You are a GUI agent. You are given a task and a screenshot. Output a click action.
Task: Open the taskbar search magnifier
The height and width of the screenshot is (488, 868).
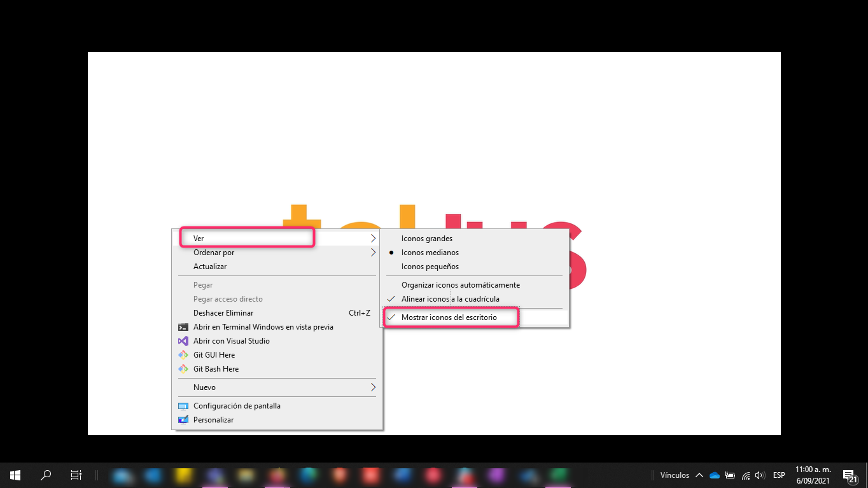pyautogui.click(x=46, y=475)
